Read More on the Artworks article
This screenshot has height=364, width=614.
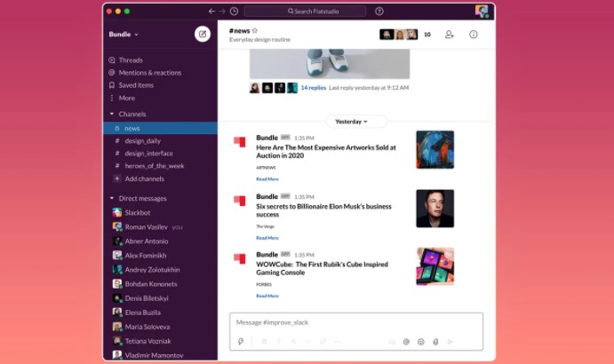tap(267, 178)
